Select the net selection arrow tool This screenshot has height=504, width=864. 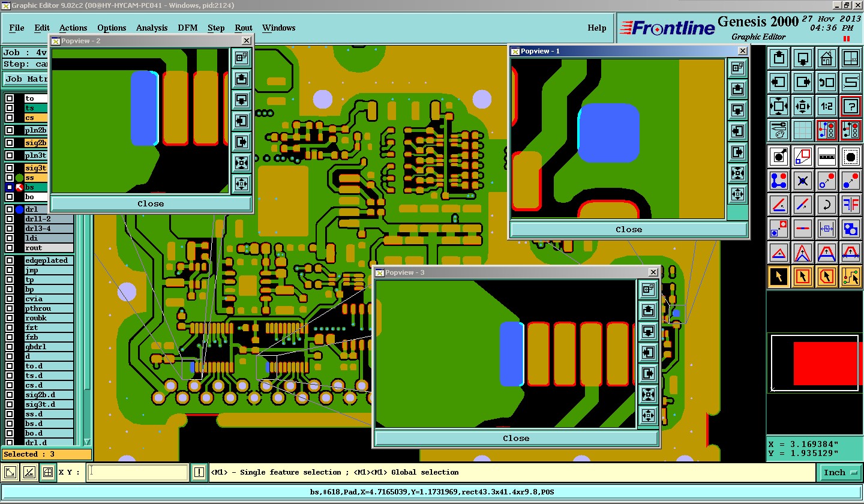click(850, 277)
